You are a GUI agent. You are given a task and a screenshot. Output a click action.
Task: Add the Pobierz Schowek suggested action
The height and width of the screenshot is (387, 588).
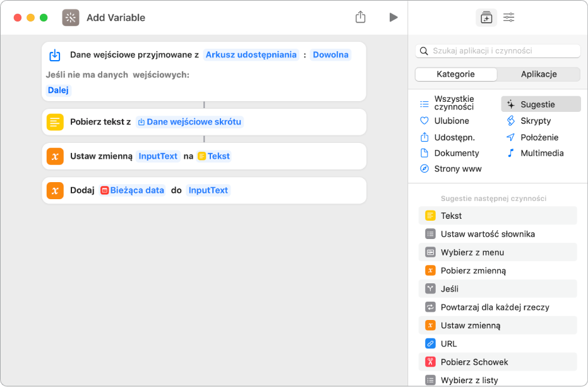474,362
